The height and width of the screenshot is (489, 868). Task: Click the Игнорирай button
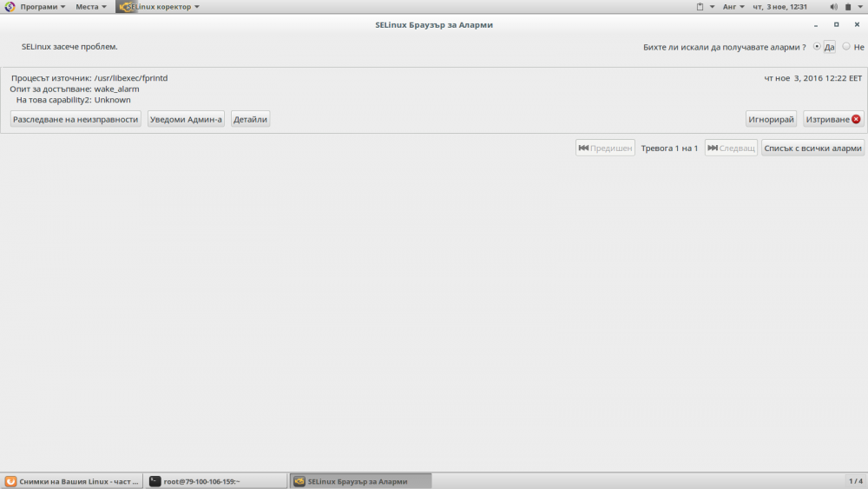pos(771,119)
